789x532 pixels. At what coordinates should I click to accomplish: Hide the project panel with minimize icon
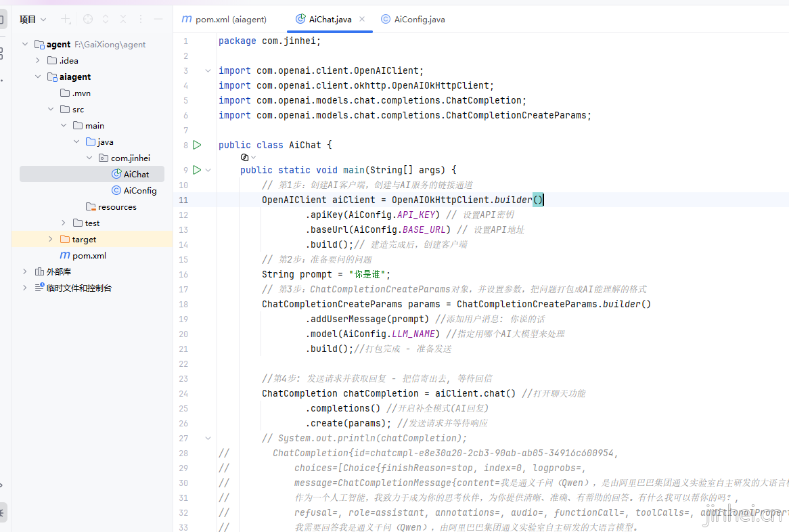158,19
